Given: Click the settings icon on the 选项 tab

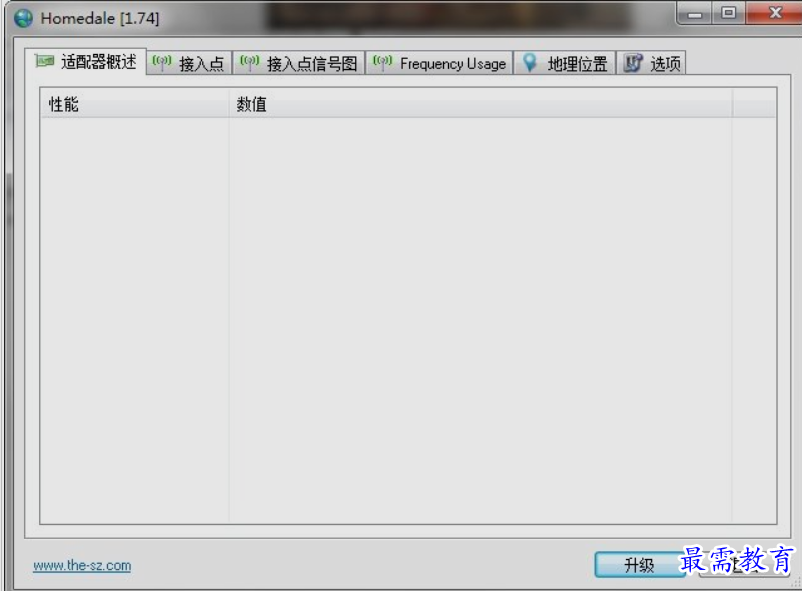Looking at the screenshot, I should 632,61.
